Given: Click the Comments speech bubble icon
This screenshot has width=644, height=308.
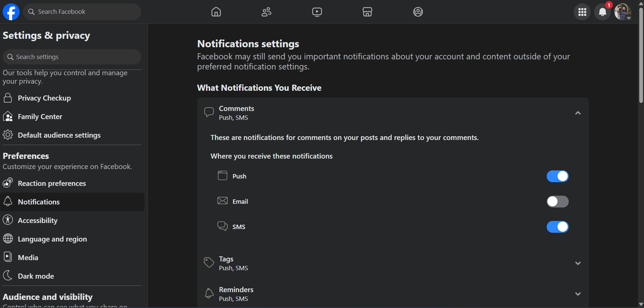Looking at the screenshot, I should 209,112.
